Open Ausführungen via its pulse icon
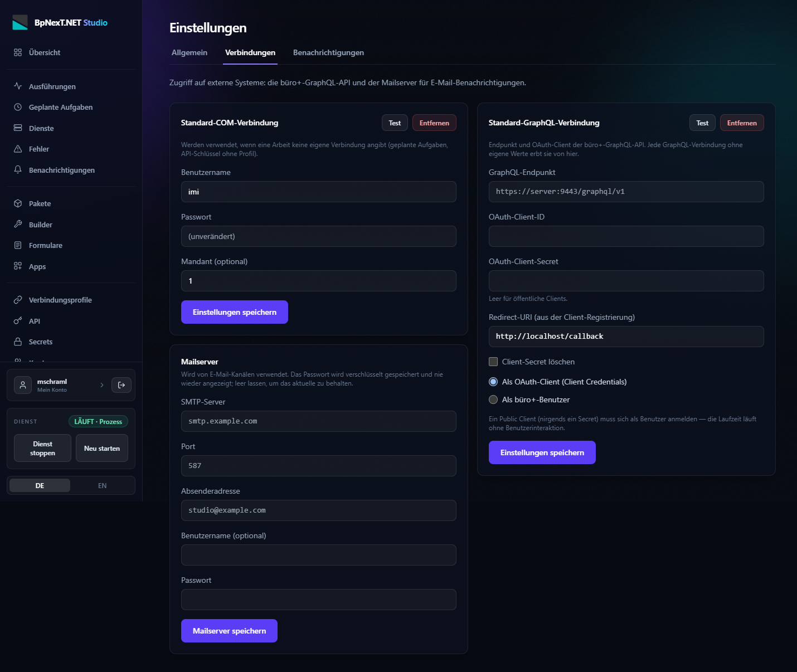The image size is (797, 672). [x=18, y=86]
